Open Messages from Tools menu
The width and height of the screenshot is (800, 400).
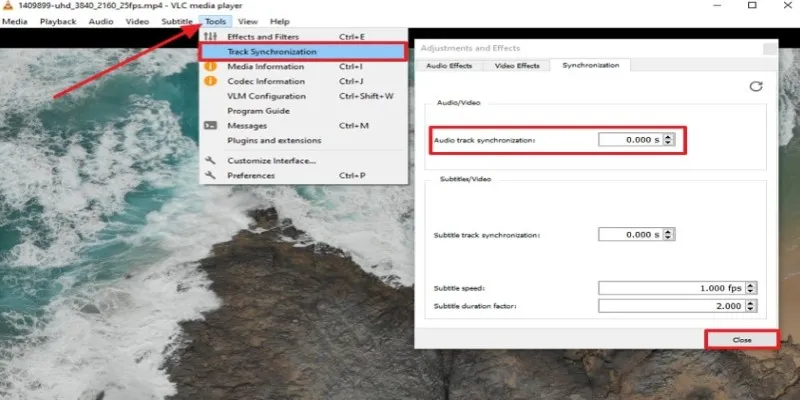303,126
